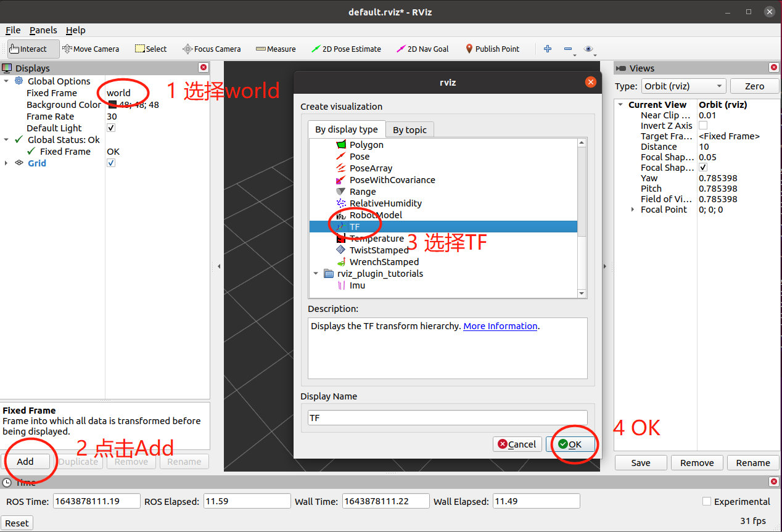
Task: Collapse the right panel with arrow handle
Action: click(604, 266)
